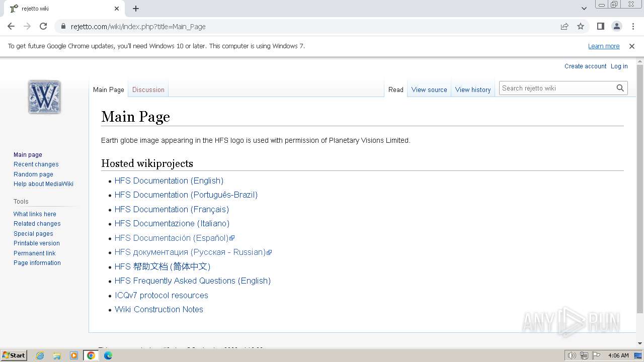The image size is (644, 362).
Task: Click the Permanent link tool
Action: (34, 253)
